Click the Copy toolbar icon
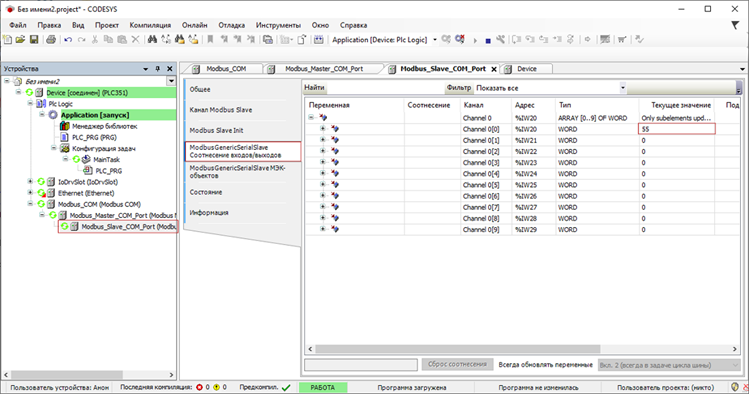 click(108, 40)
